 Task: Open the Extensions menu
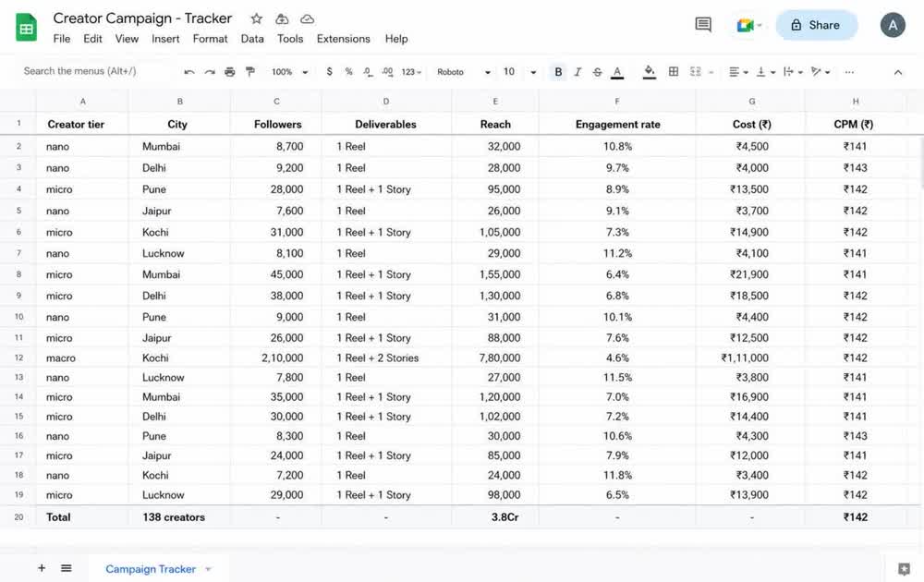(x=344, y=39)
